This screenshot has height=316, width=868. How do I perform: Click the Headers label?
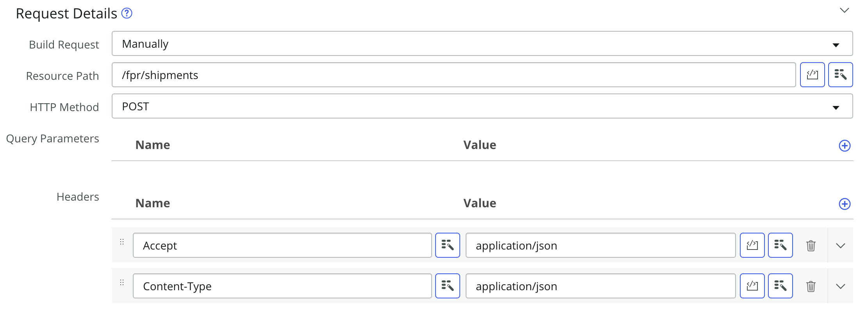78,197
